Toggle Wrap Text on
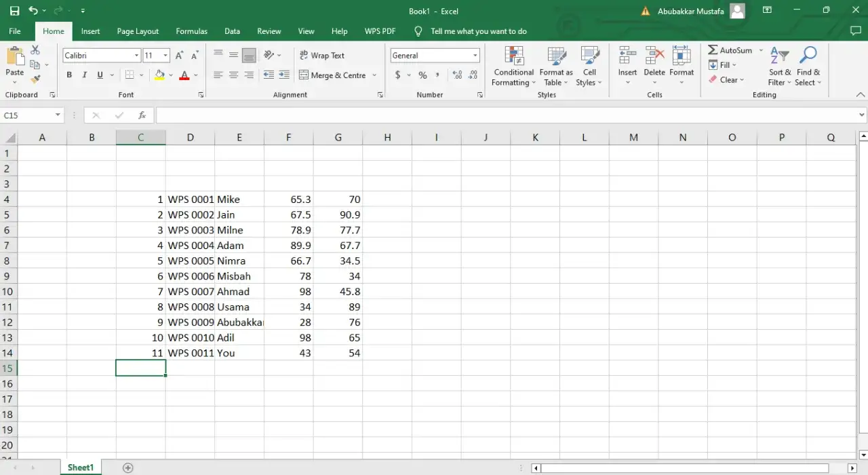 (321, 56)
